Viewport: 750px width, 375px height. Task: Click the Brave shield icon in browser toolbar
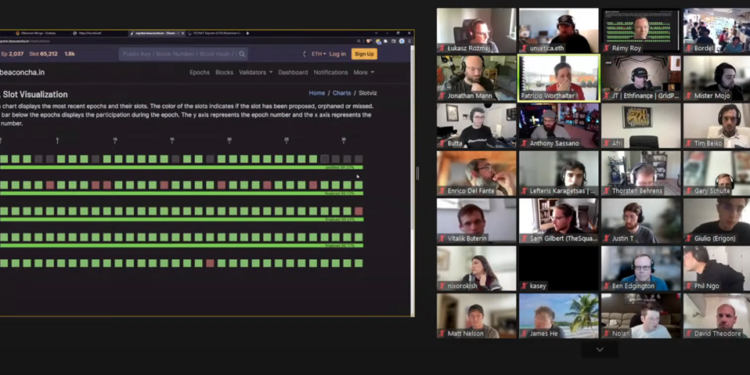click(368, 41)
